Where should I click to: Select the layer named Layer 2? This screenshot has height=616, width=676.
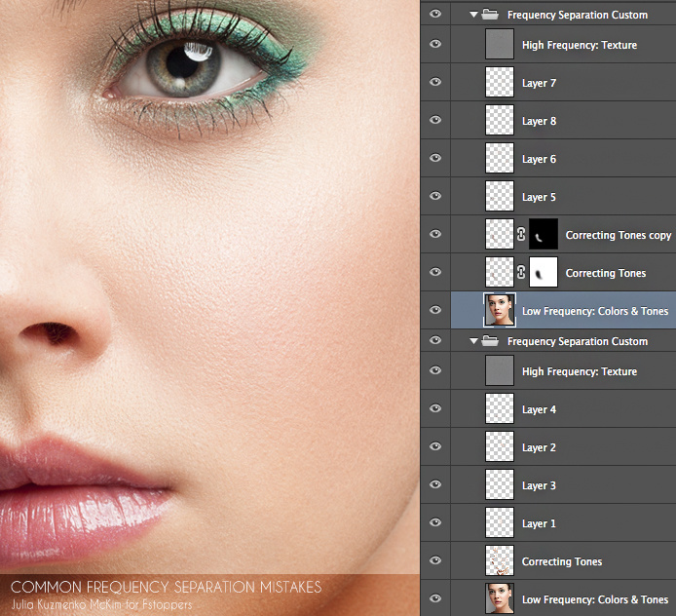click(x=539, y=447)
